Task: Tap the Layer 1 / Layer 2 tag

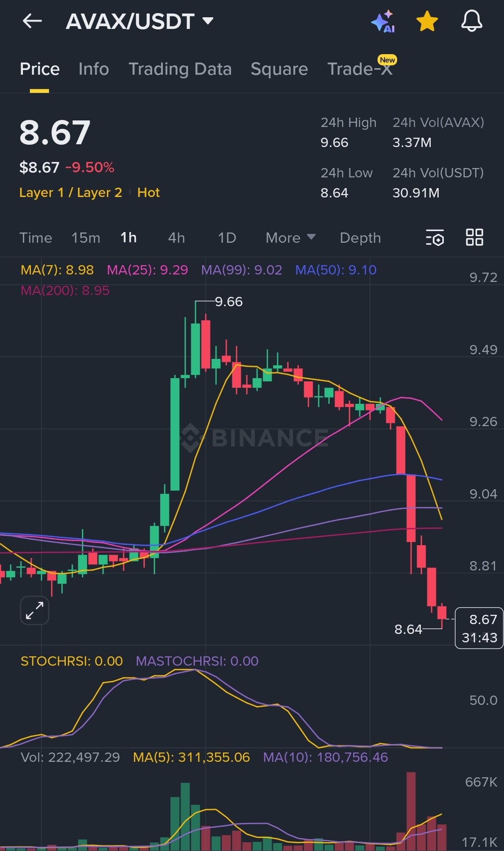Action: 70,192
